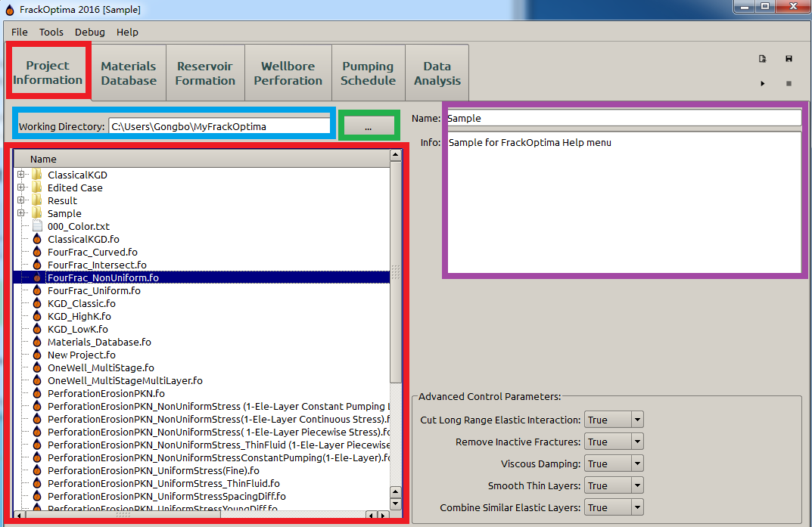The width and height of the screenshot is (812, 527).
Task: Click flame icon beside PerforationErosionPKN_UniformStress_ThinFluid.fo
Action: tap(37, 483)
